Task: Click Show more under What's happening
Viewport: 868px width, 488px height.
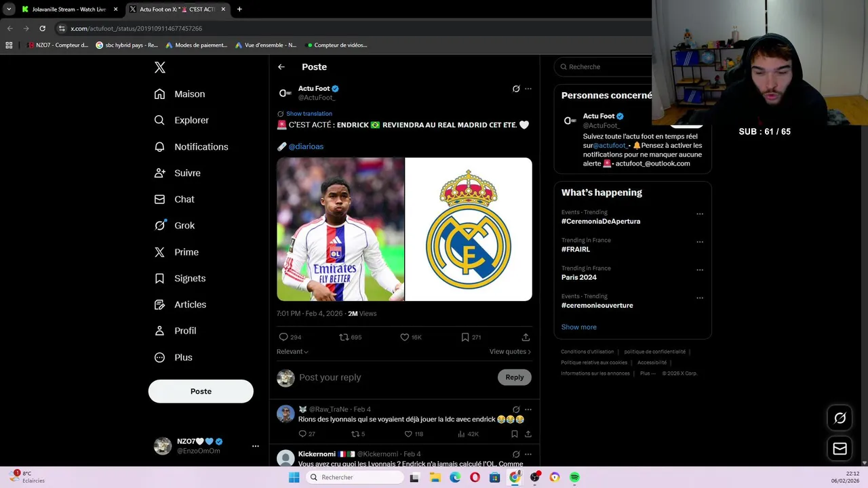Action: (x=579, y=327)
